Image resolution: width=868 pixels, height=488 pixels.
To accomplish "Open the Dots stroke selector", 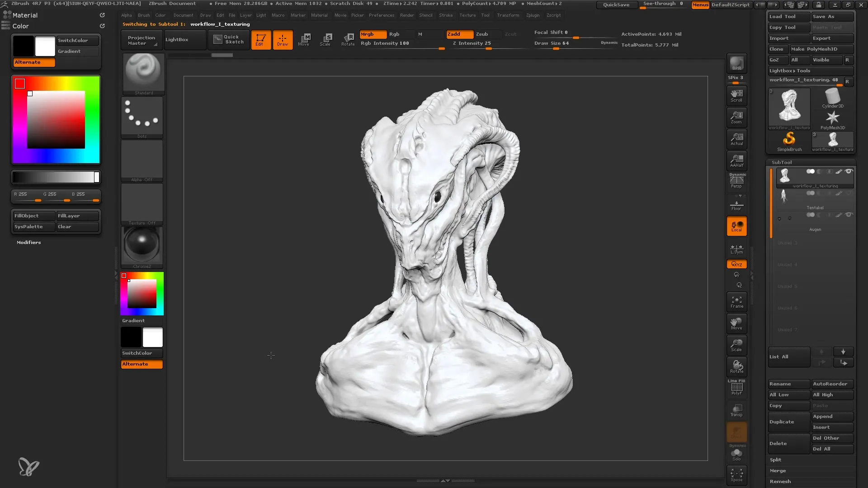I will [x=142, y=117].
